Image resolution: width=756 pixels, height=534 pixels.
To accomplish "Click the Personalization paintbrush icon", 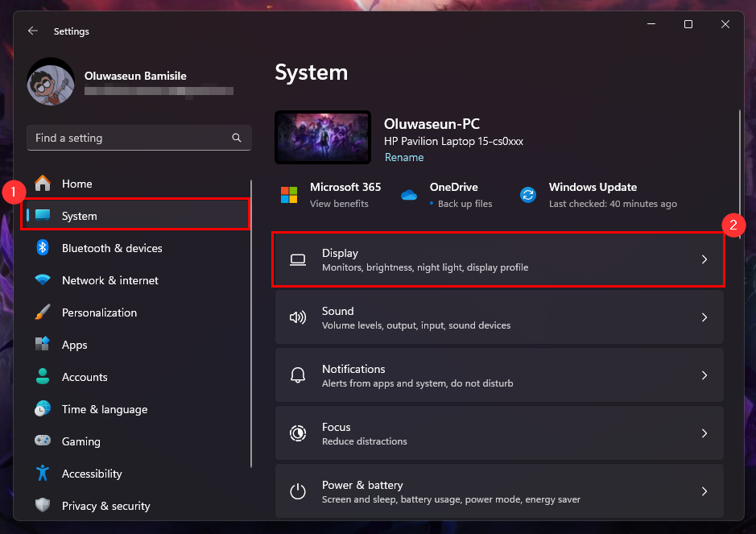I will [x=43, y=313].
